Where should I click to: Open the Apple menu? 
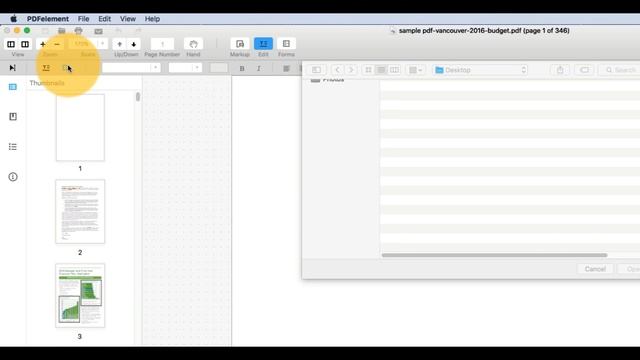tap(13, 19)
